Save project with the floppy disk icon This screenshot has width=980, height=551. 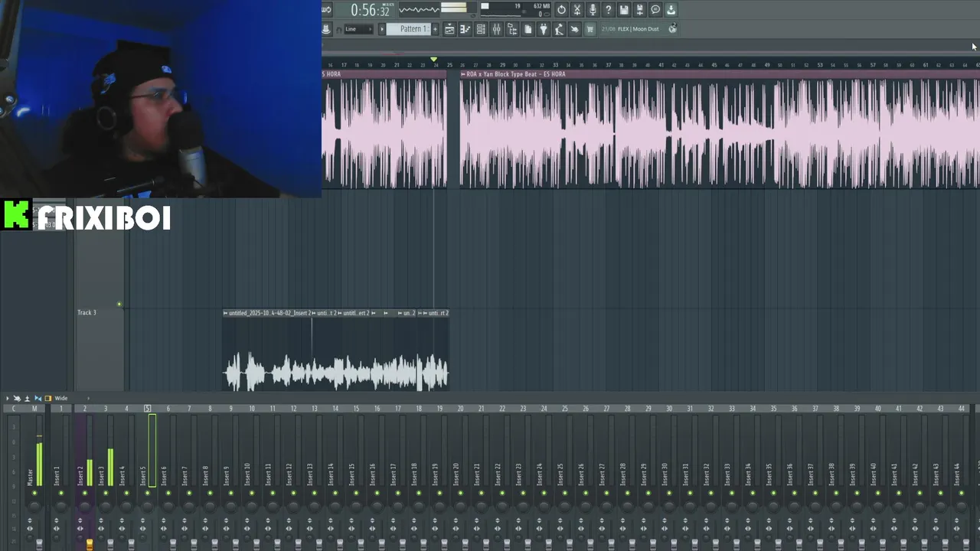coord(624,10)
